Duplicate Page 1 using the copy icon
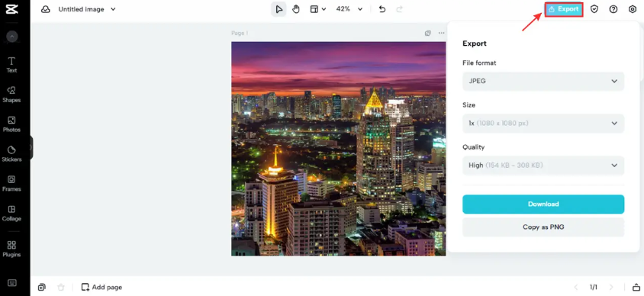 (427, 33)
